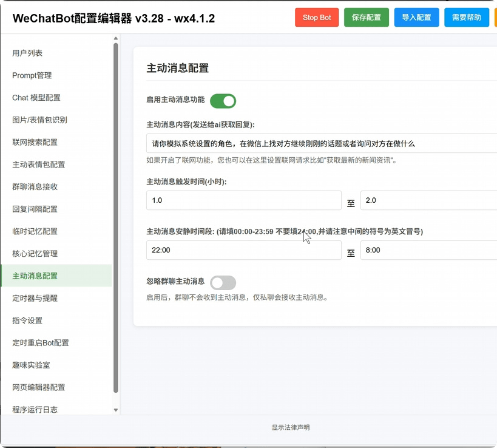The image size is (497, 448).
Task: Click the red Stop Bot button
Action: click(x=317, y=18)
